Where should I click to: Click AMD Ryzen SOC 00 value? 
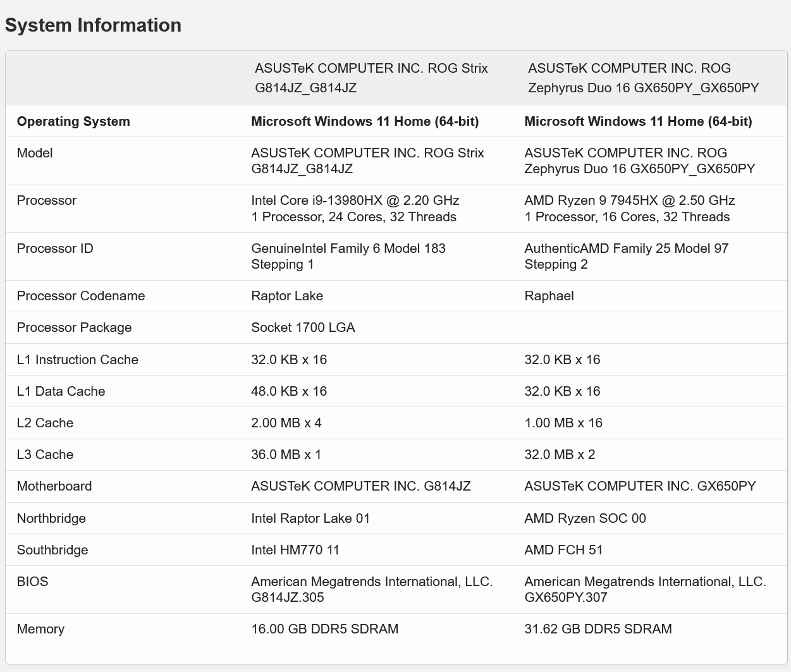(x=586, y=518)
